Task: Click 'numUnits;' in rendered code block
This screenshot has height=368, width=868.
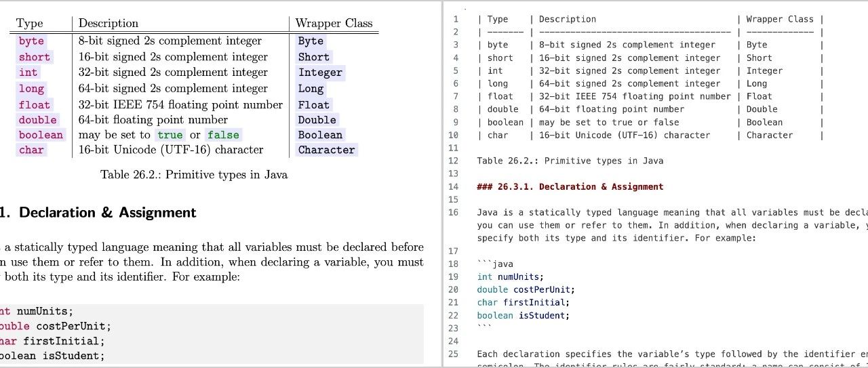Action: [x=45, y=311]
